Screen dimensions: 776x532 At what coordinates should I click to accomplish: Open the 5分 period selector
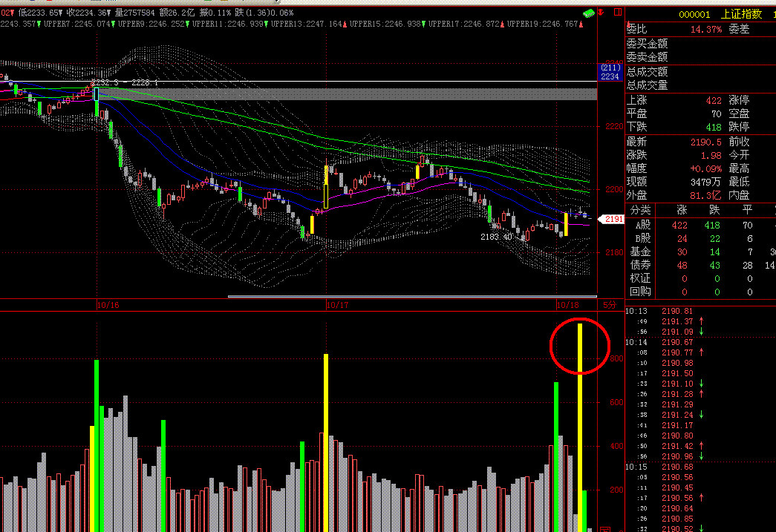click(610, 305)
